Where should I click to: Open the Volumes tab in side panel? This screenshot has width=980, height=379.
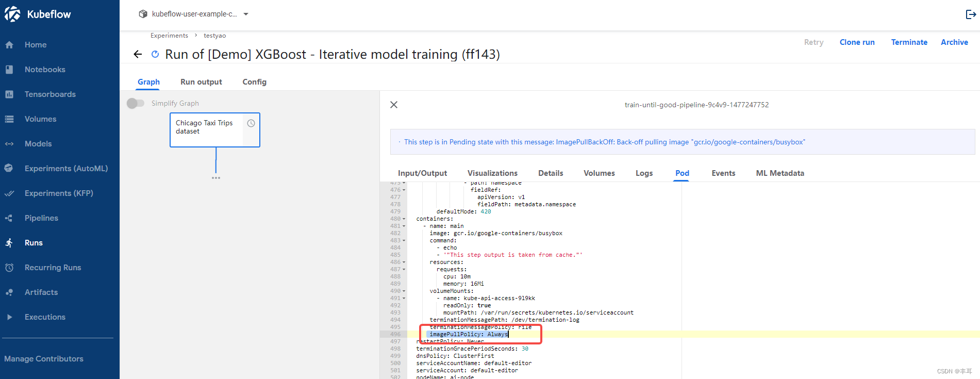(599, 173)
